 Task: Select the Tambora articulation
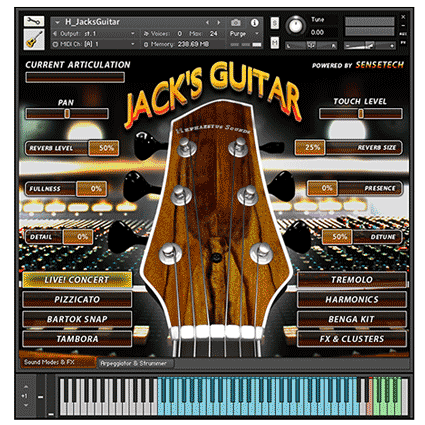coord(77,339)
